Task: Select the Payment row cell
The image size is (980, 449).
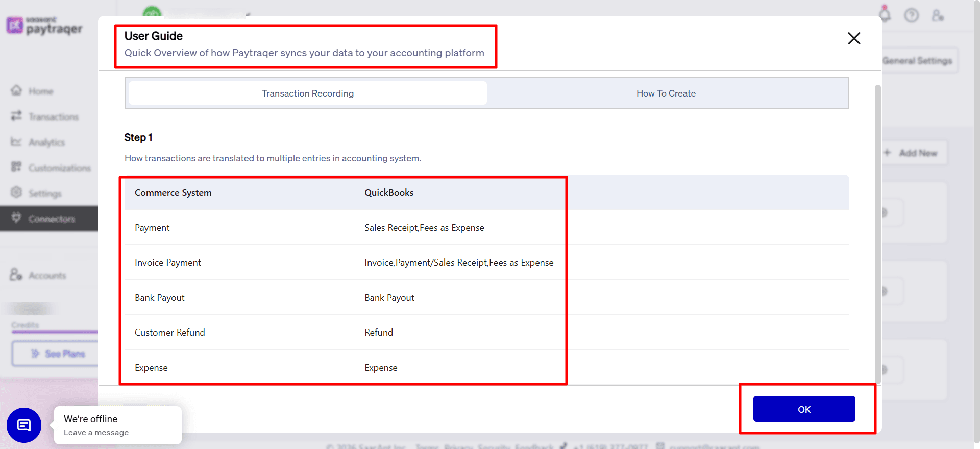Action: pos(152,228)
